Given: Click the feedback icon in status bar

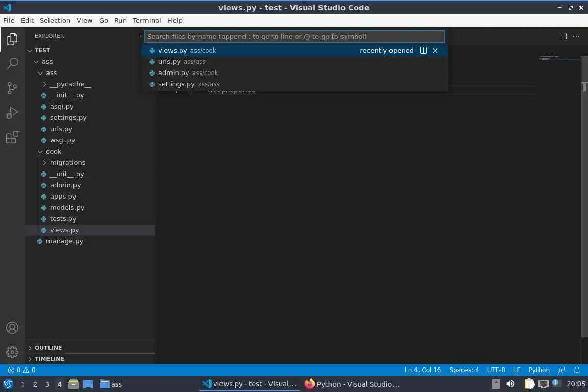Looking at the screenshot, I should (561, 370).
